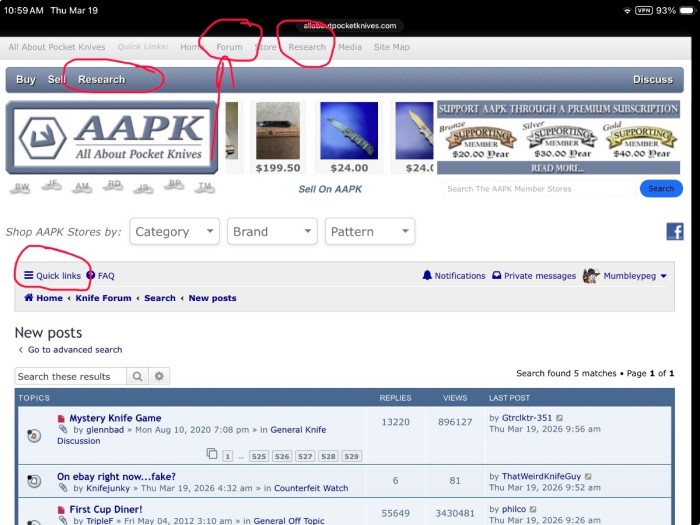Focus the Search these results field
The image size is (700, 525).
point(71,376)
